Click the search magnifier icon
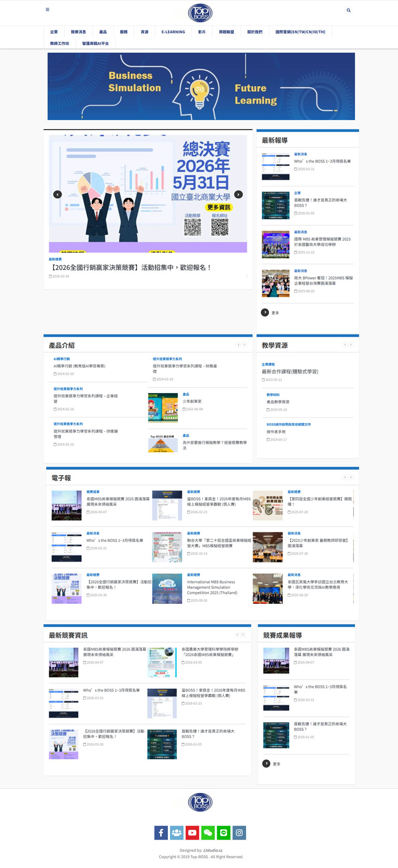 point(348,10)
